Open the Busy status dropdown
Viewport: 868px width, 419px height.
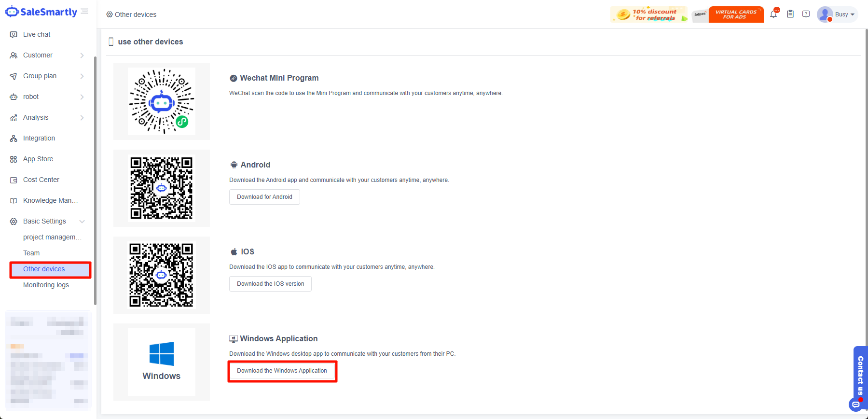point(845,14)
